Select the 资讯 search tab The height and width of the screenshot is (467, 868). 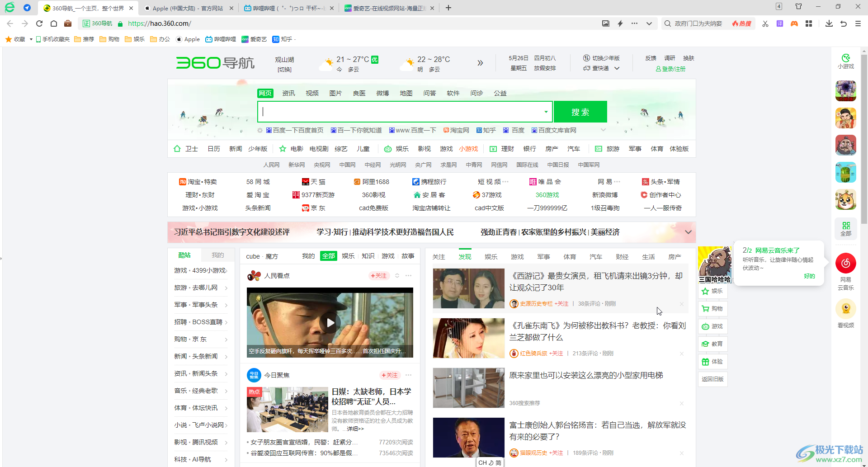pos(288,93)
